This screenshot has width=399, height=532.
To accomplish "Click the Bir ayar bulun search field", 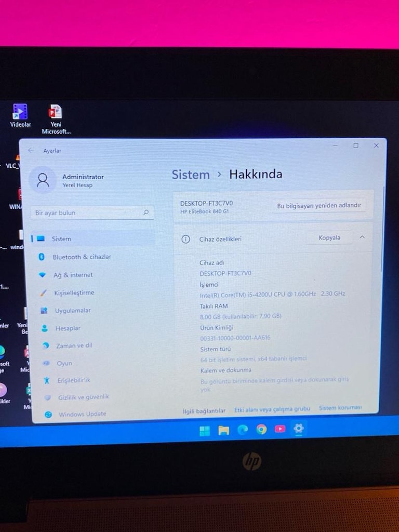I will [92, 212].
